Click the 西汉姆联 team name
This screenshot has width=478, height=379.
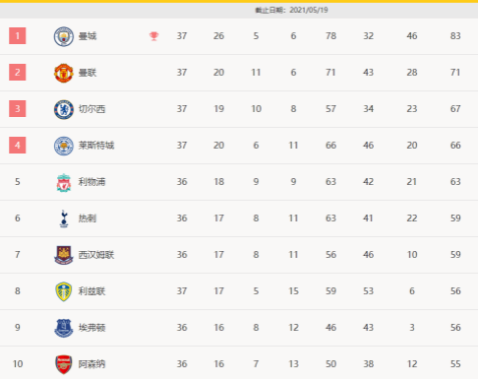pyautogui.click(x=96, y=255)
